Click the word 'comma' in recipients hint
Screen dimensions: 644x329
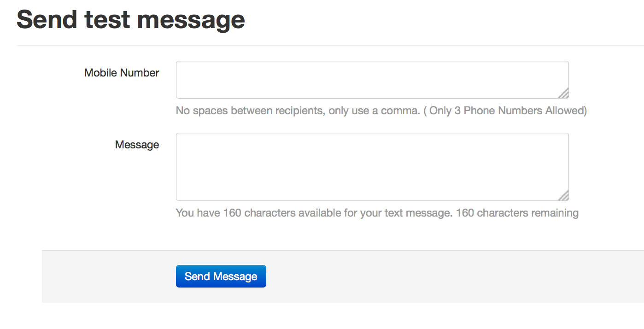tap(399, 112)
